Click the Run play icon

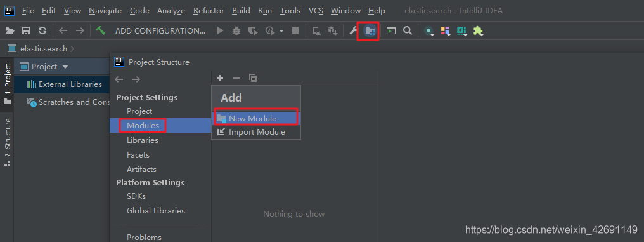pos(221,31)
